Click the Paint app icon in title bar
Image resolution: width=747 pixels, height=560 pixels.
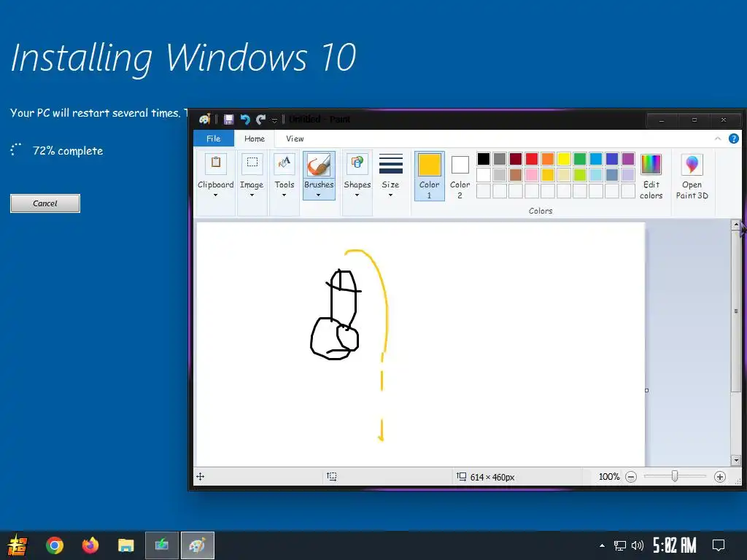(x=205, y=119)
